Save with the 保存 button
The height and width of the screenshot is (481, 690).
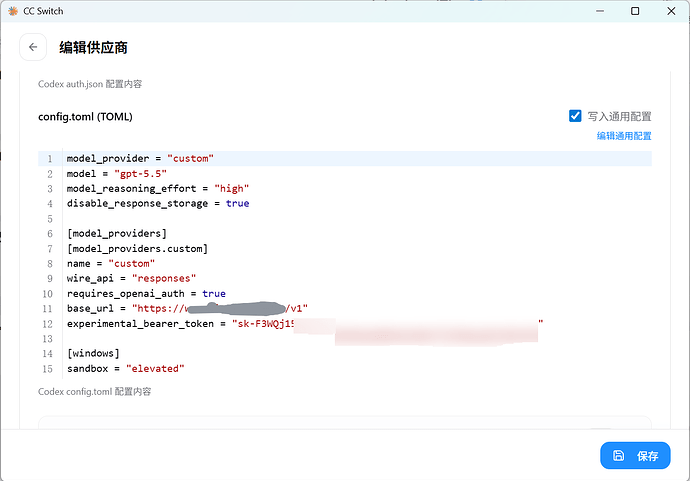tap(635, 455)
